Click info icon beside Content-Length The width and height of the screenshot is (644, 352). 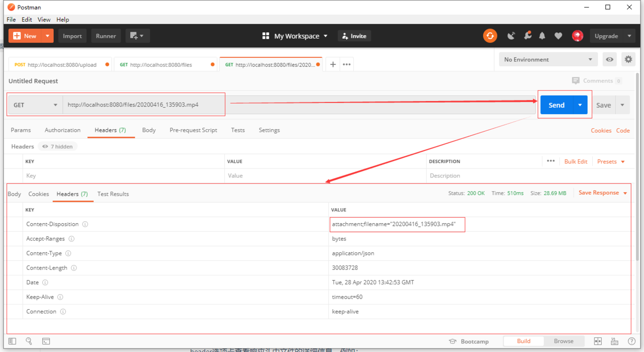pos(74,268)
